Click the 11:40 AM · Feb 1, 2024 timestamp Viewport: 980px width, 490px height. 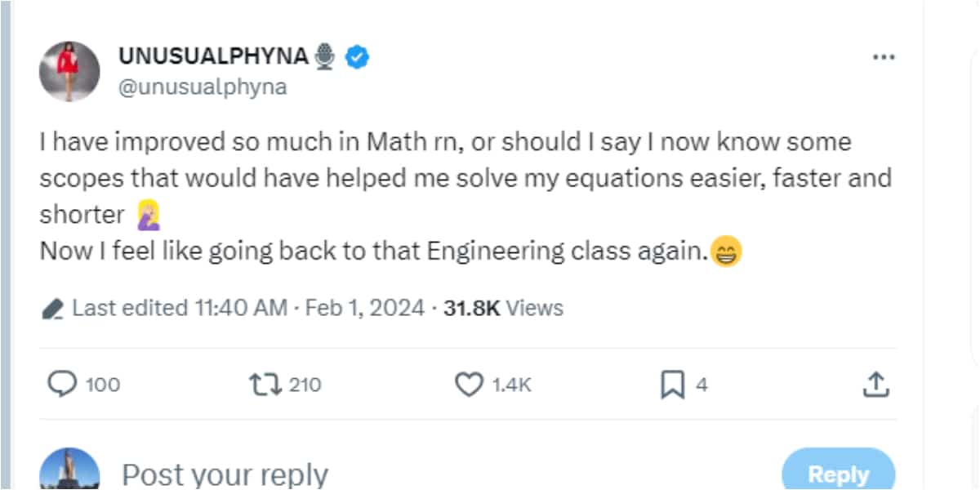(310, 308)
